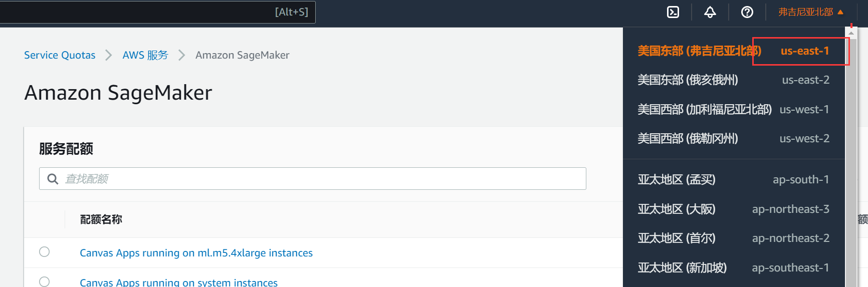Screen dimensions: 868x287
Task: Click the breadcrumb chevron after AWS 服务
Action: click(x=182, y=55)
